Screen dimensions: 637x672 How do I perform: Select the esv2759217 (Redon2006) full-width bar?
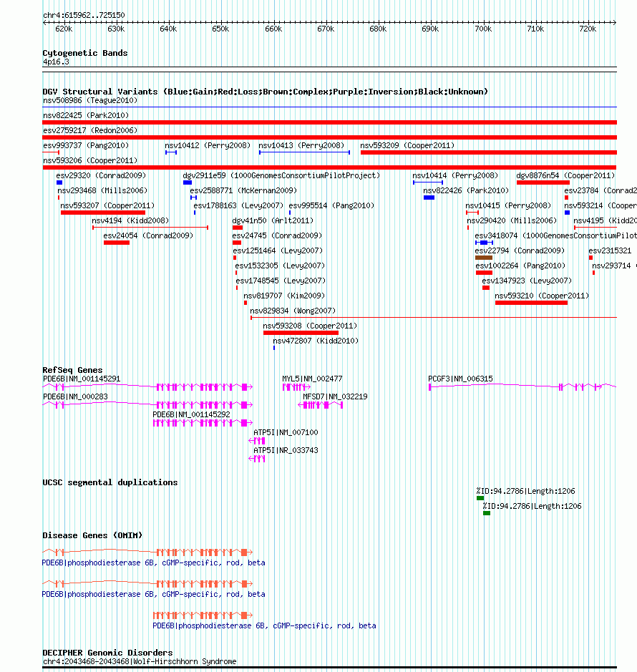coord(330,137)
